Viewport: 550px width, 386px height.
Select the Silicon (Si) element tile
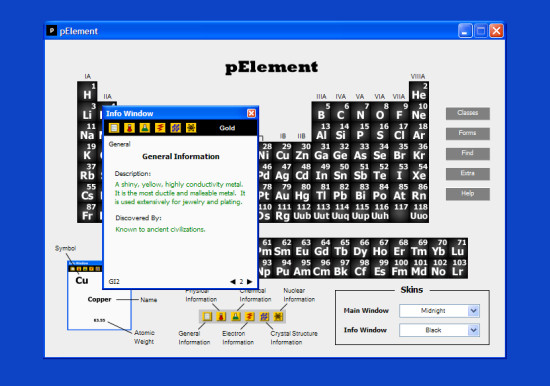[341, 132]
